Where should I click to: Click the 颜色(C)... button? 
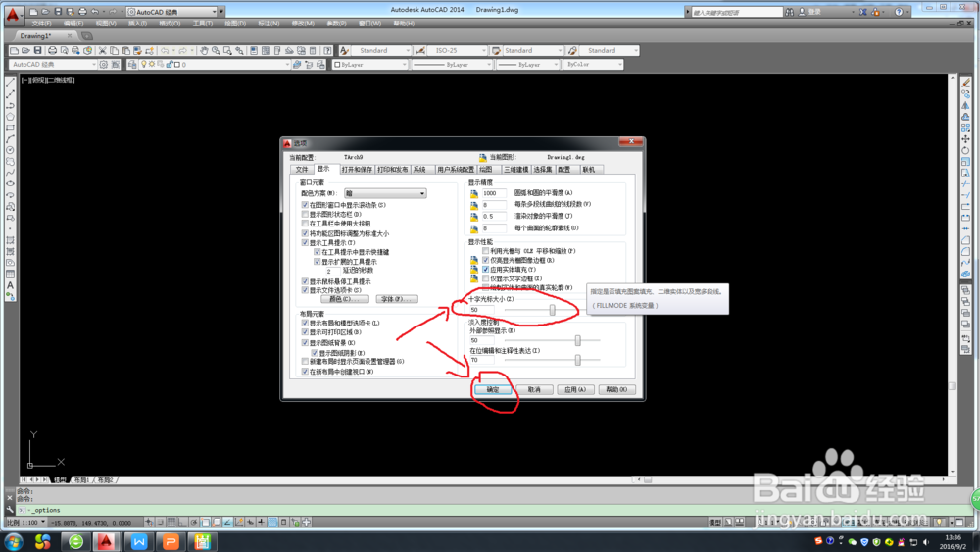tap(344, 299)
